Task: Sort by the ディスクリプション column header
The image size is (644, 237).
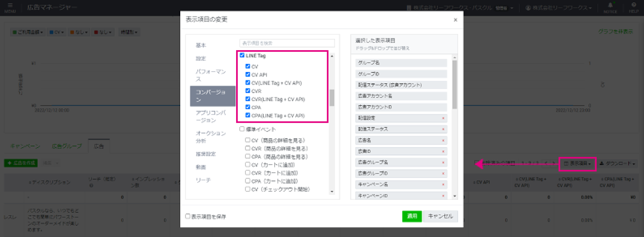Action: click(50, 182)
